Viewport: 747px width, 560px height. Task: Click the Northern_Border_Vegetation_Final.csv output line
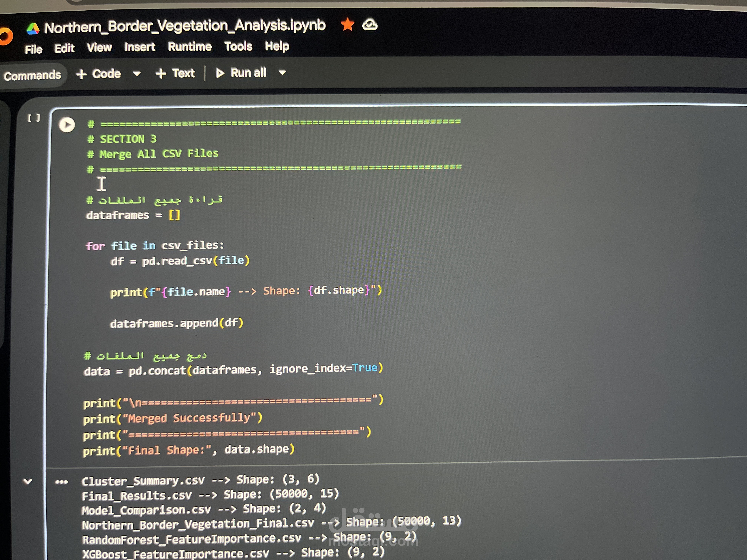click(272, 523)
